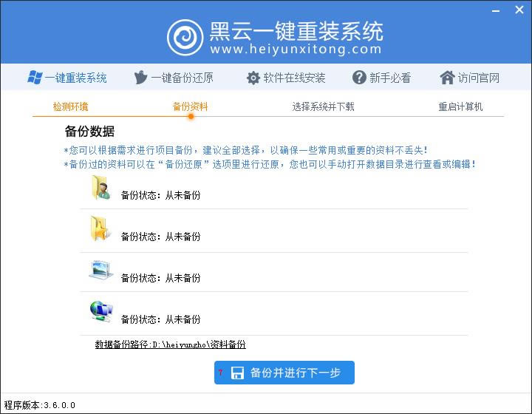The width and height of the screenshot is (532, 414).
Task: Open the 新手必看 menu
Action: 382,78
